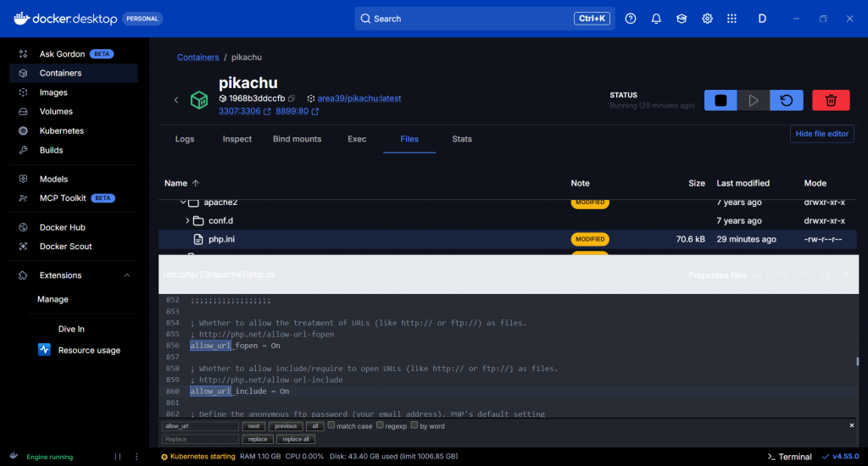The width and height of the screenshot is (868, 466).
Task: Open the user account D avatar
Action: [762, 19]
